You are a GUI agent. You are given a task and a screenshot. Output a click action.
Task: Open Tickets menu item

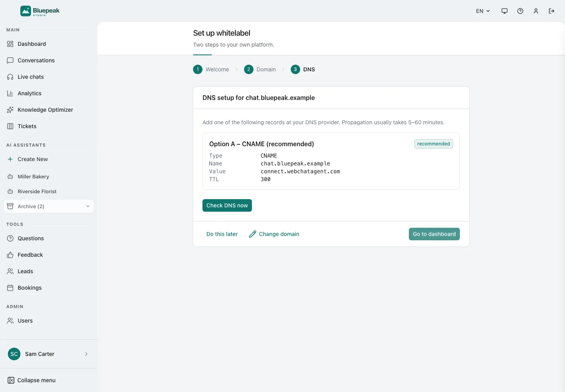coord(49,126)
